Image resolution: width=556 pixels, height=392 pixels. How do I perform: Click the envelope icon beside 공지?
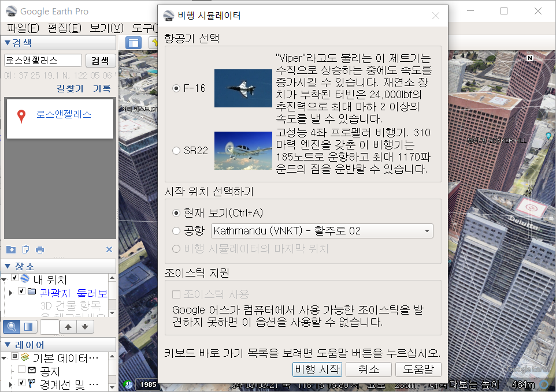pyautogui.click(x=32, y=370)
